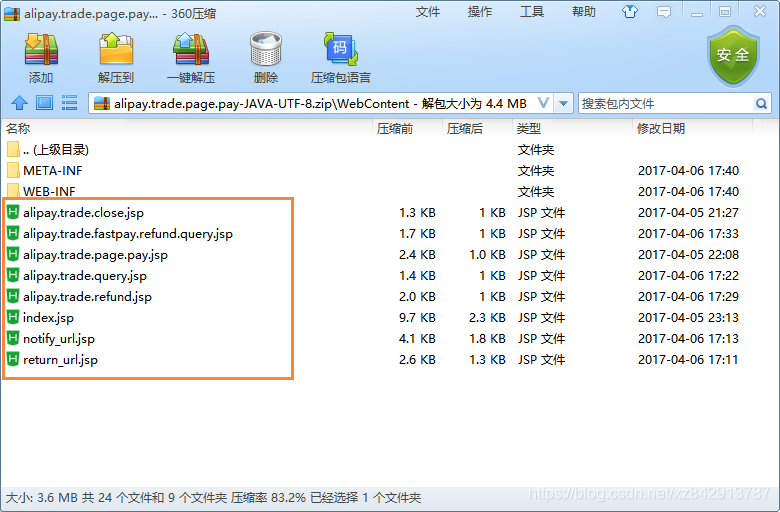Click the 压缩包语言 archive language icon
The width and height of the screenshot is (780, 512).
click(x=341, y=49)
